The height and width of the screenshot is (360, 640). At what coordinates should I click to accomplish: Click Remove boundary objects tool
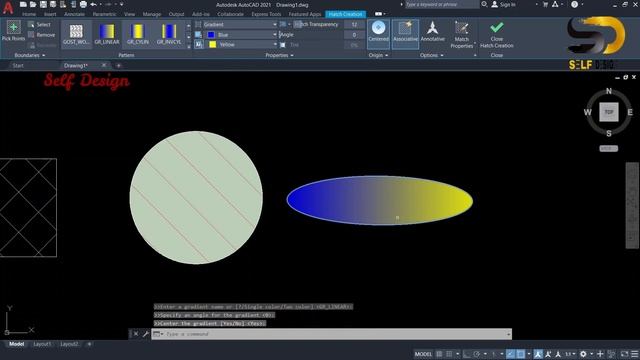coord(41,35)
